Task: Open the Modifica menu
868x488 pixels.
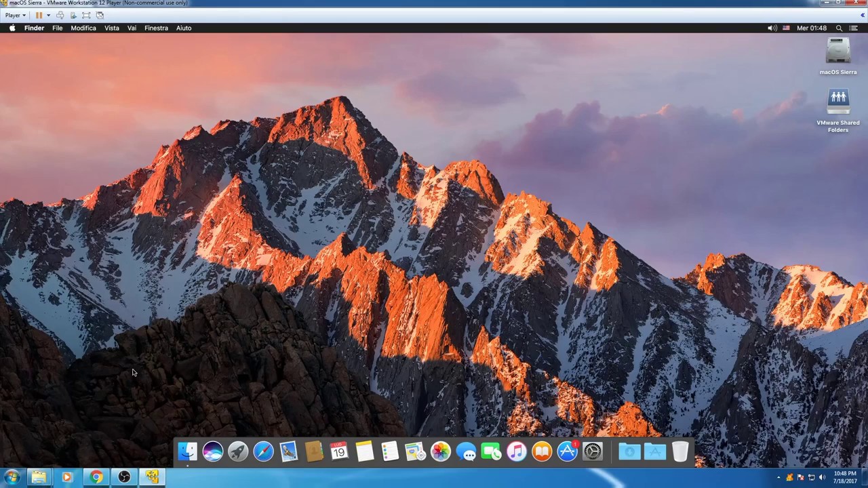Action: 83,28
